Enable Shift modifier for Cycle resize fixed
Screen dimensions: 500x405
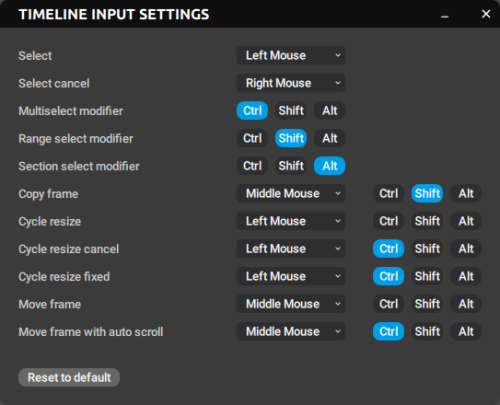click(x=427, y=276)
